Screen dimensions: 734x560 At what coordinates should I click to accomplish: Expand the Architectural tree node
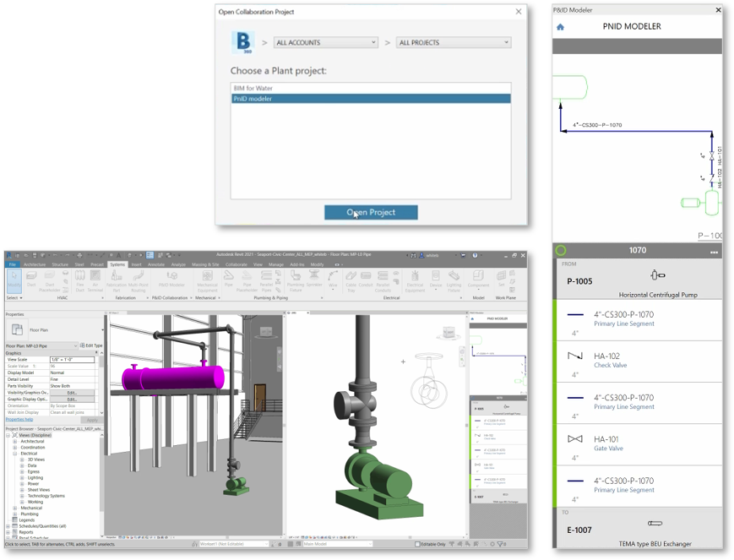click(x=15, y=442)
